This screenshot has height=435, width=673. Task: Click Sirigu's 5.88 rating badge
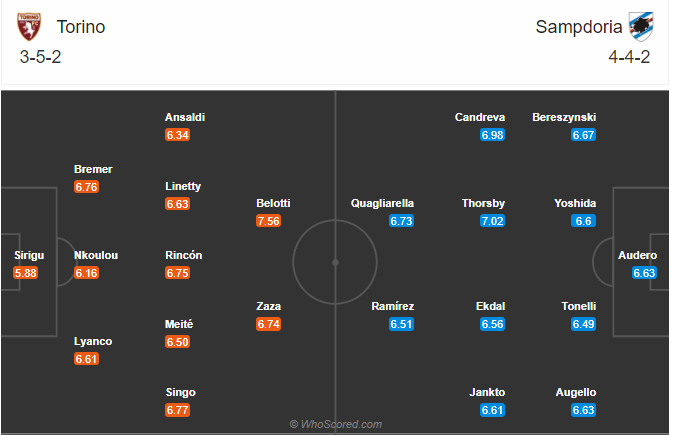point(26,272)
